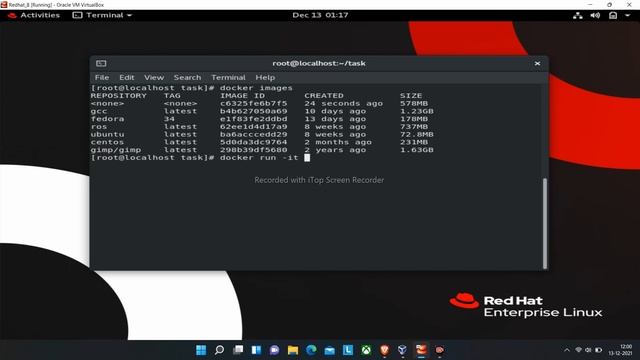
Task: Open Microsoft Edge from the taskbar
Action: click(311, 350)
